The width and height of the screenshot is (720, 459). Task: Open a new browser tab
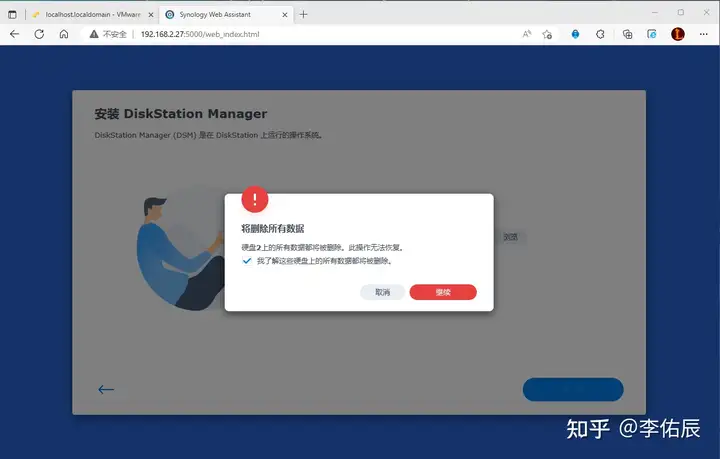(303, 15)
